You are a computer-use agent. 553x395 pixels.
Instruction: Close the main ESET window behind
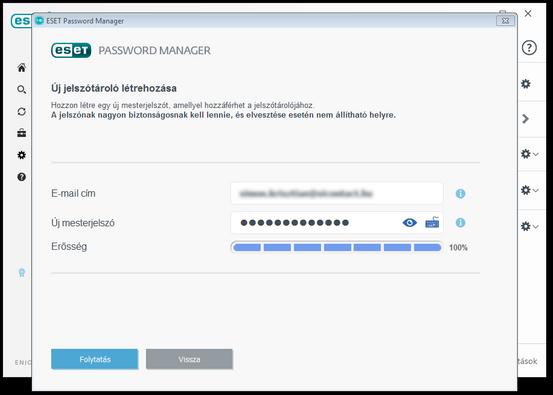point(528,14)
